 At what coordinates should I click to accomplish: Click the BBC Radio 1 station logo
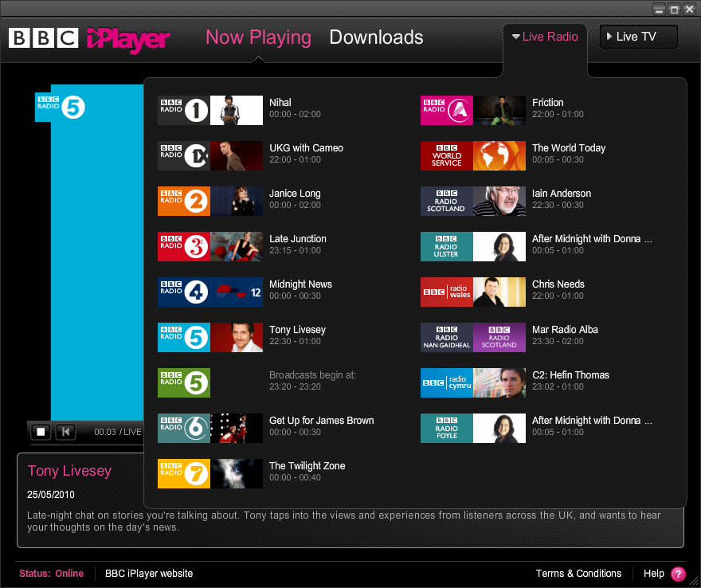pos(184,111)
